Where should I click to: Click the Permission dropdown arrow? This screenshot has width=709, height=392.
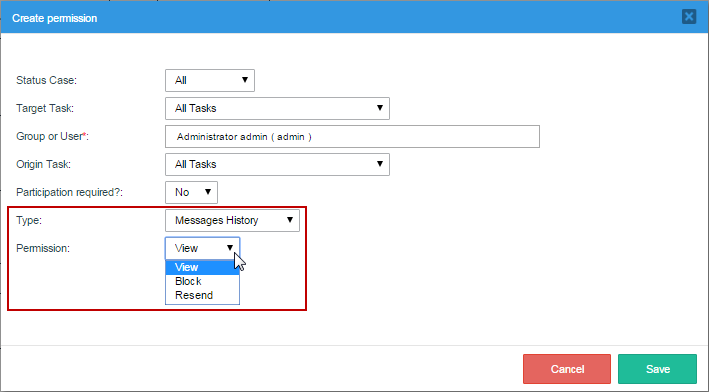click(x=230, y=248)
